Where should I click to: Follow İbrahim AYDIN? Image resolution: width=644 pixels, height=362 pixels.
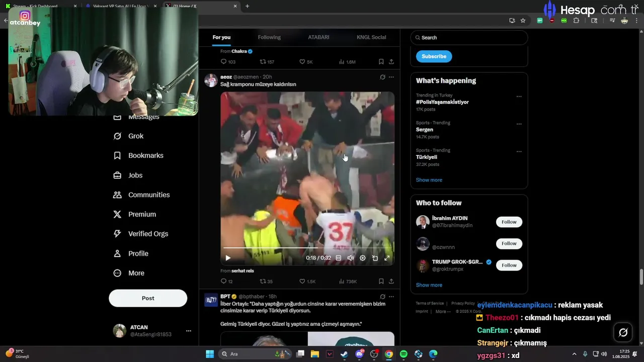pos(509,222)
